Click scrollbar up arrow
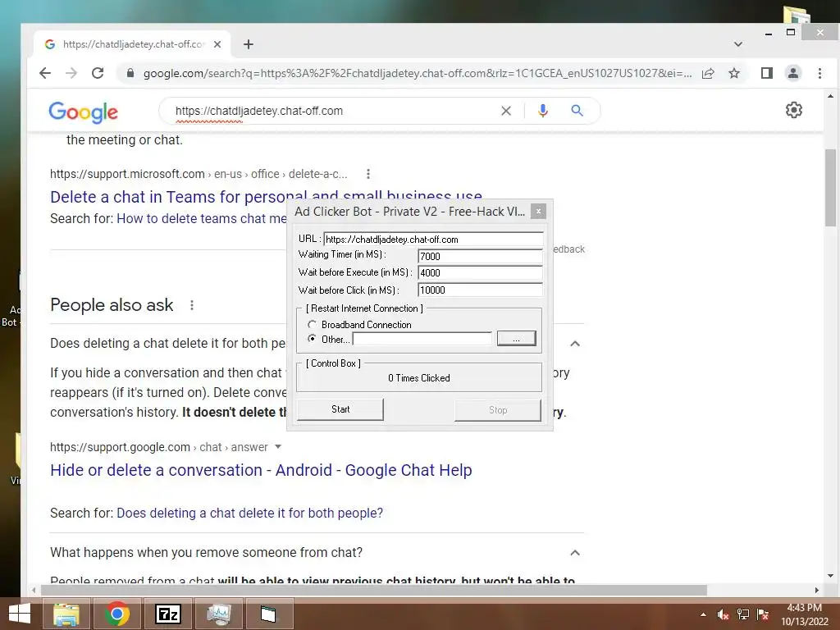The image size is (840, 630). pos(830,97)
